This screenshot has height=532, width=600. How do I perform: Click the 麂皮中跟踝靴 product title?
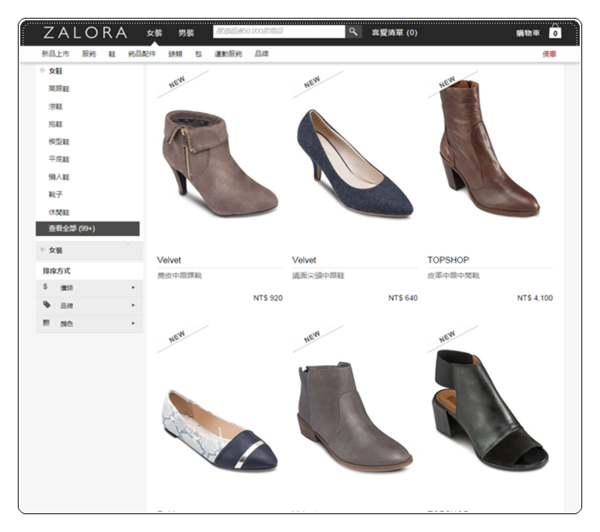point(179,276)
